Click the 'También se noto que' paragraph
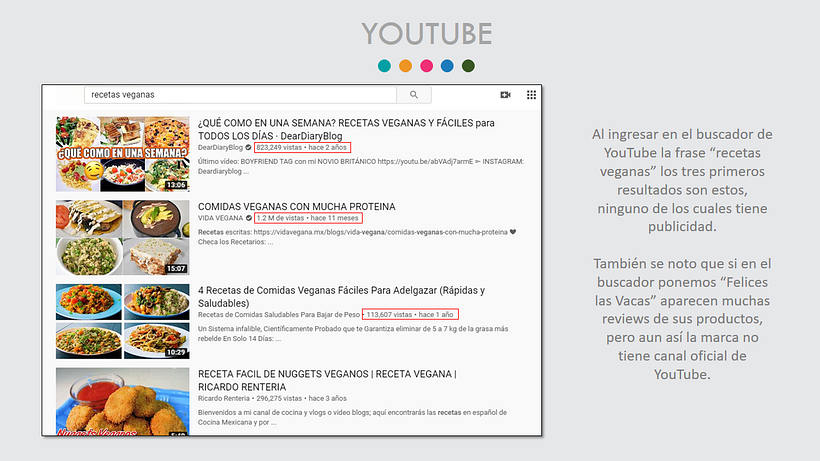Viewport: 820px width, 461px height. coord(682,319)
